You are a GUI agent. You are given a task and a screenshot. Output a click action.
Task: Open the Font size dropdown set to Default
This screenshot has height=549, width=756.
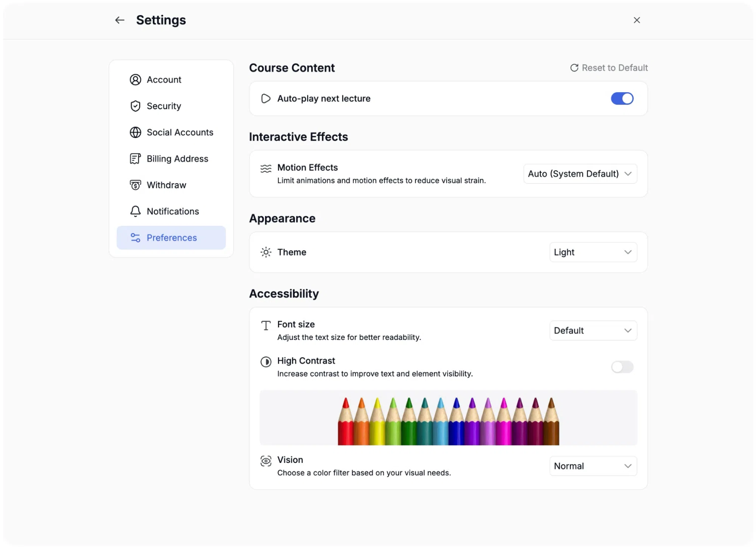[x=593, y=331]
